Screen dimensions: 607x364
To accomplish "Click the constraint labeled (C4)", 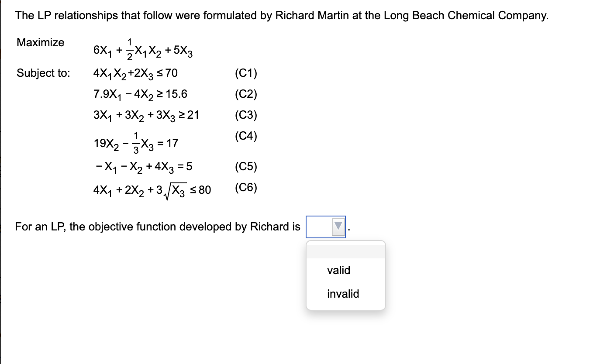I will point(246,136).
